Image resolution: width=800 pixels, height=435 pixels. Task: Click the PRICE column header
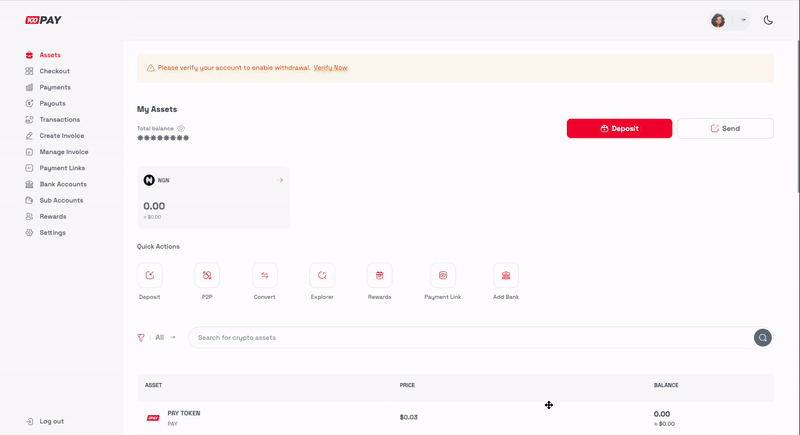(x=407, y=386)
